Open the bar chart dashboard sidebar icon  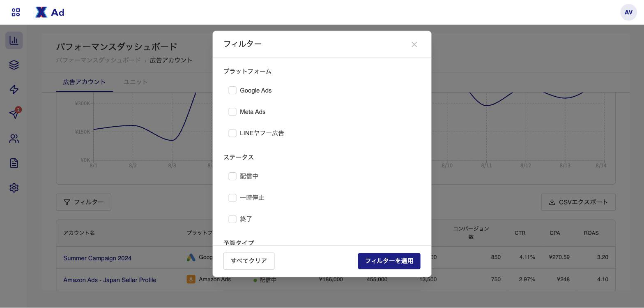pyautogui.click(x=14, y=40)
